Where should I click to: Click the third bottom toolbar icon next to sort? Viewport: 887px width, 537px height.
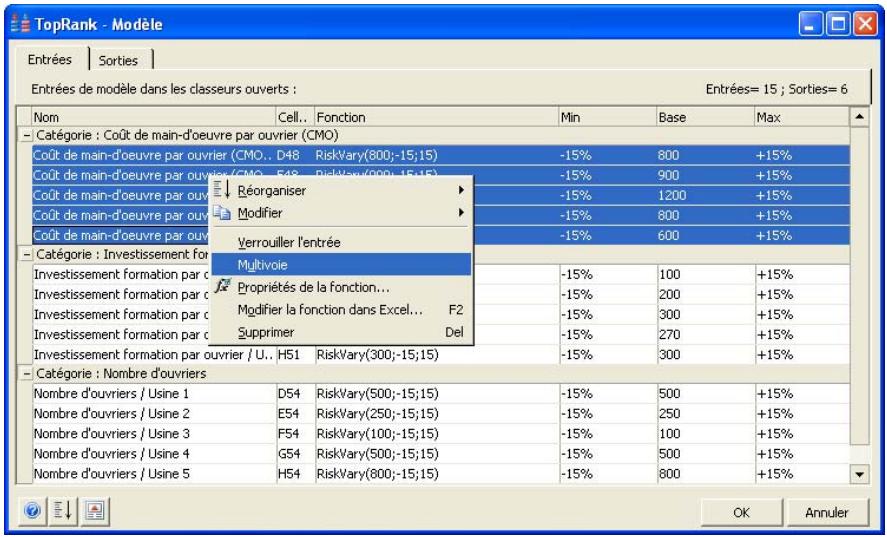coord(95,511)
